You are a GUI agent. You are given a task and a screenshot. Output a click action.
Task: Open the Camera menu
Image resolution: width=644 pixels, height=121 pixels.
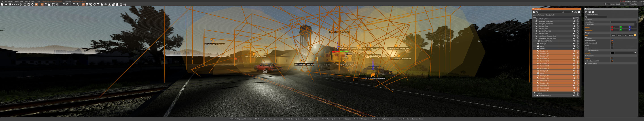click(x=11, y=1)
